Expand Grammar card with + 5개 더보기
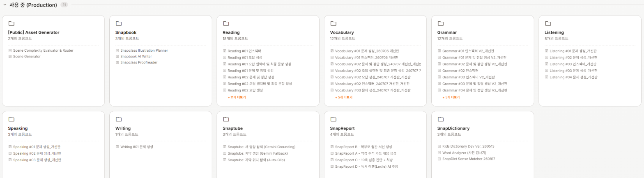Screen dimensions: 644x178 point(451,97)
